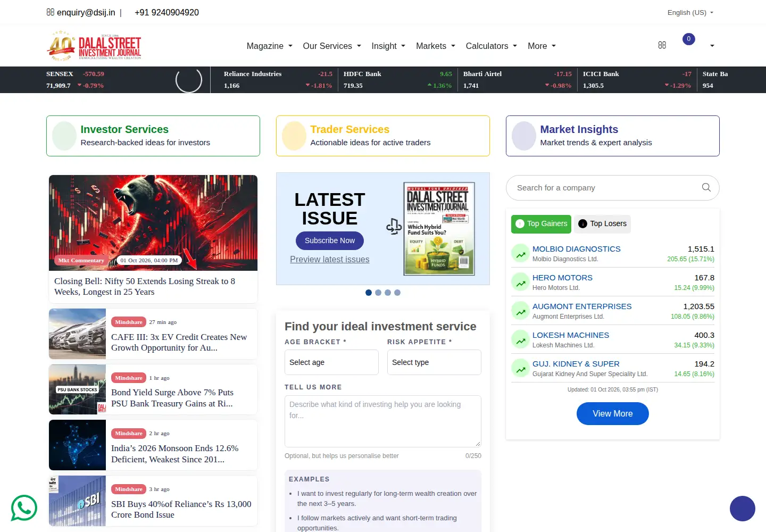766x532 pixels.
Task: Open MOLBIO DIAGNOSTICS stock link
Action: [x=577, y=249]
